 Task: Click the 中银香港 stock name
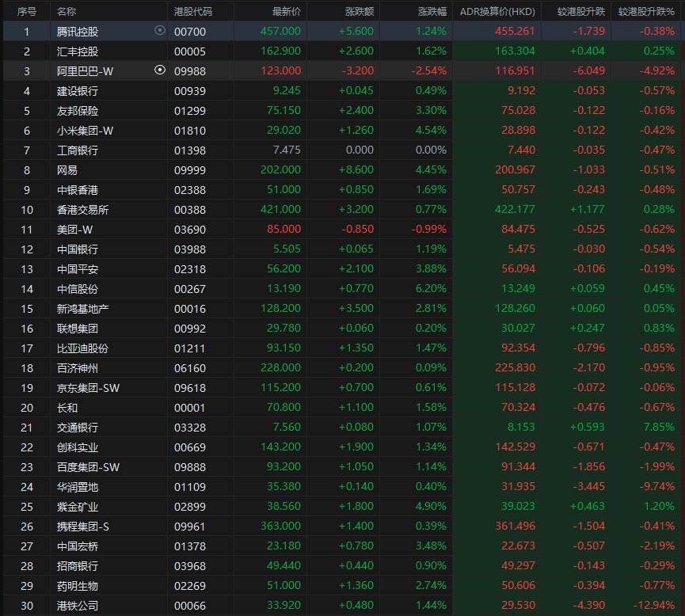coord(78,190)
